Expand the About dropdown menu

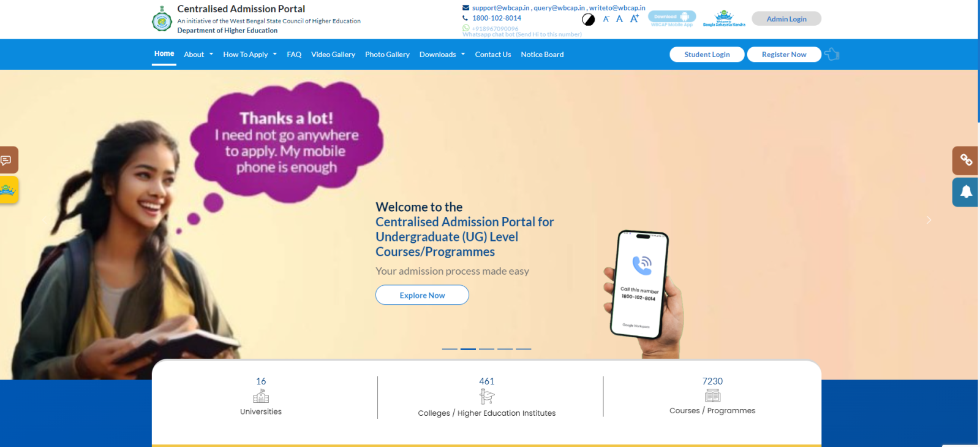point(198,55)
